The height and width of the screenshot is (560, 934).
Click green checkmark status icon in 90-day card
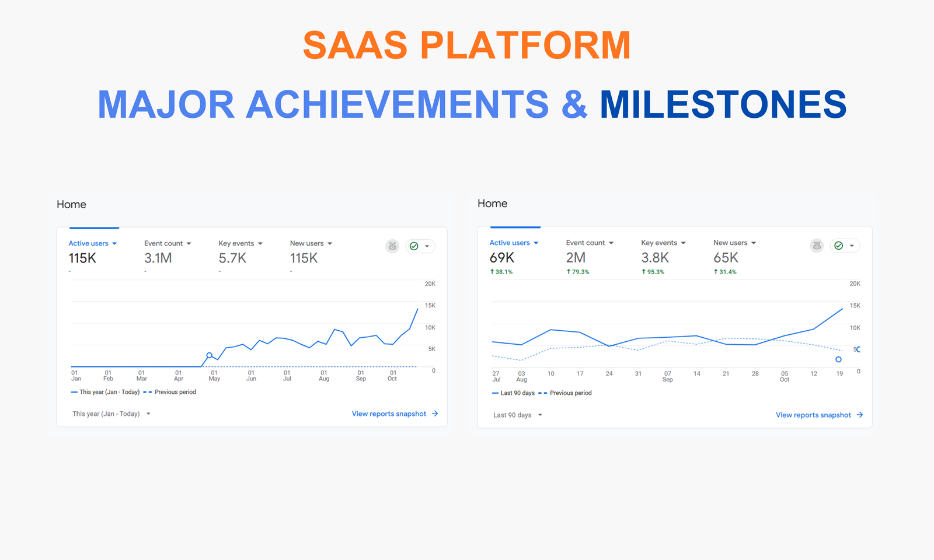pyautogui.click(x=838, y=246)
